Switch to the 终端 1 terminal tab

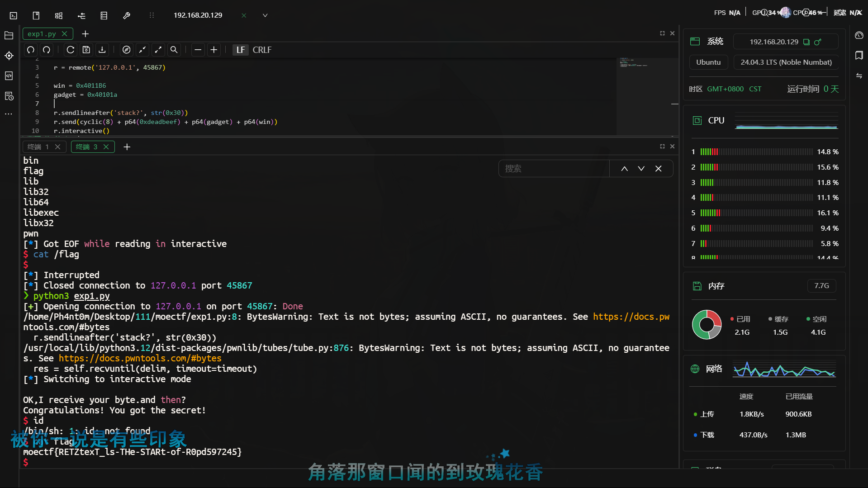[38, 147]
